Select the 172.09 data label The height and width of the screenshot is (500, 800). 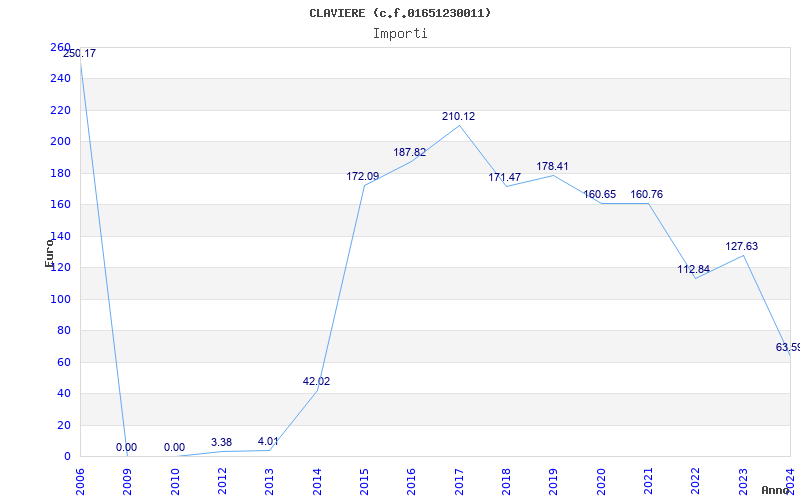tap(363, 177)
